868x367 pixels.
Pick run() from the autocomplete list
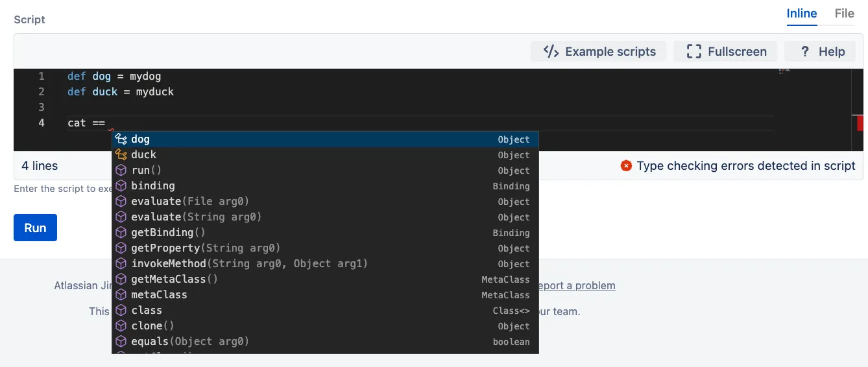coord(325,171)
